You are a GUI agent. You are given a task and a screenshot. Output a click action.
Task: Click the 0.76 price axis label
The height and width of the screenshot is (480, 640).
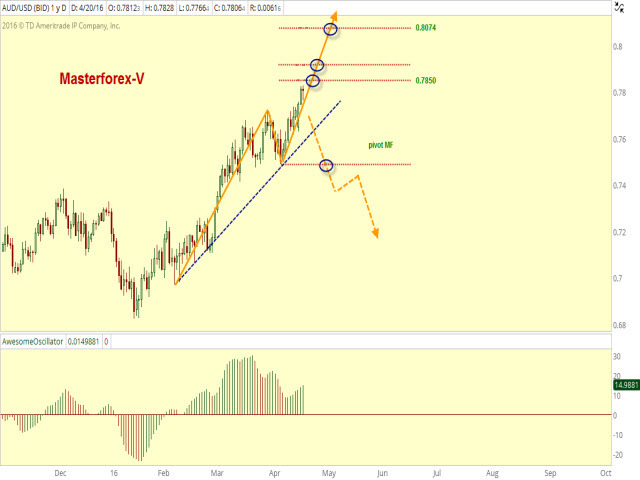click(x=620, y=140)
